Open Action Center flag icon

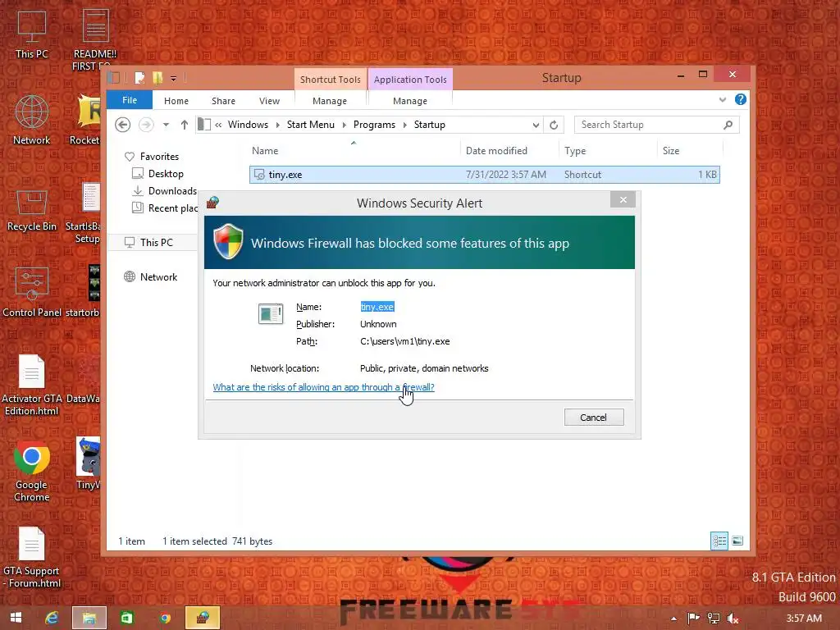click(694, 619)
